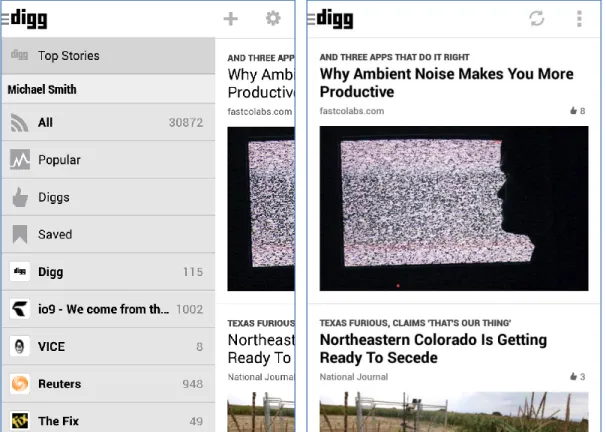This screenshot has width=606, height=432.
Task: Click the Reuters feed favicon
Action: point(20,383)
